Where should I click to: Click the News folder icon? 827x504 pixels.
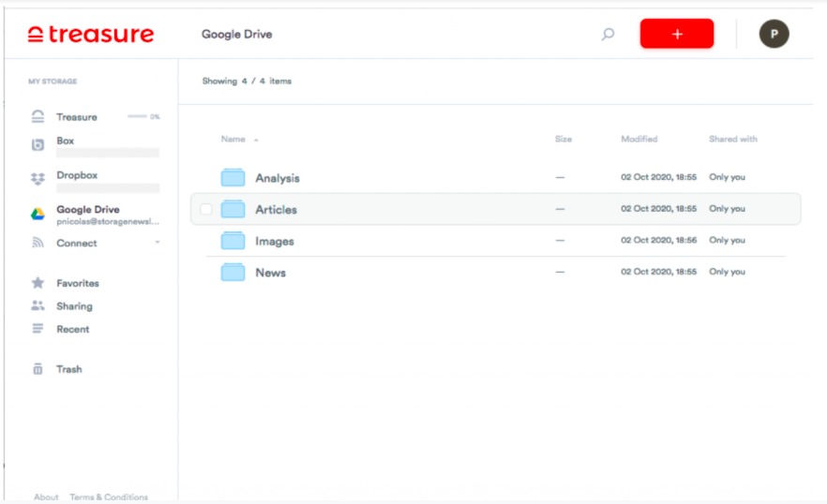233,273
